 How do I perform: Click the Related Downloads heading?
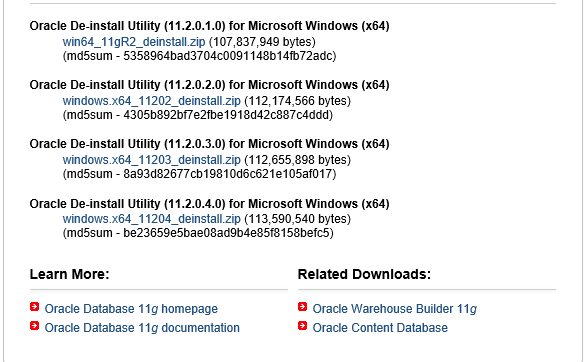coord(364,274)
